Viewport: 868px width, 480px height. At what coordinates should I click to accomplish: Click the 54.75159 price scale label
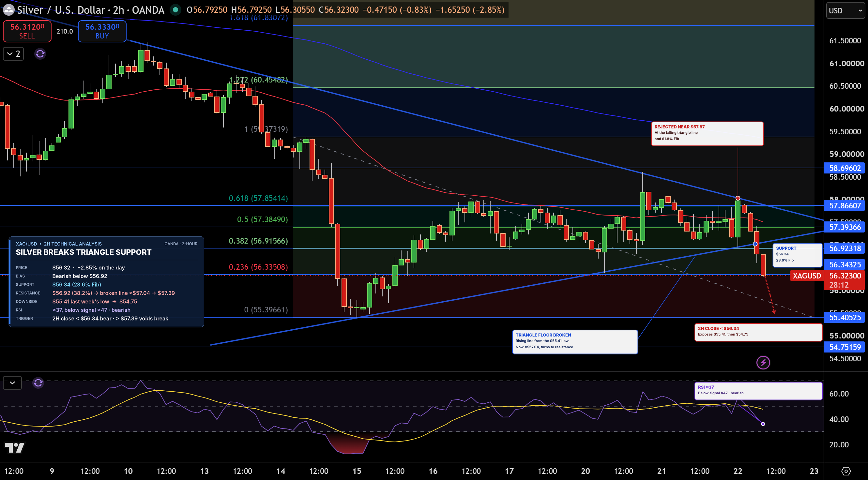[845, 347]
